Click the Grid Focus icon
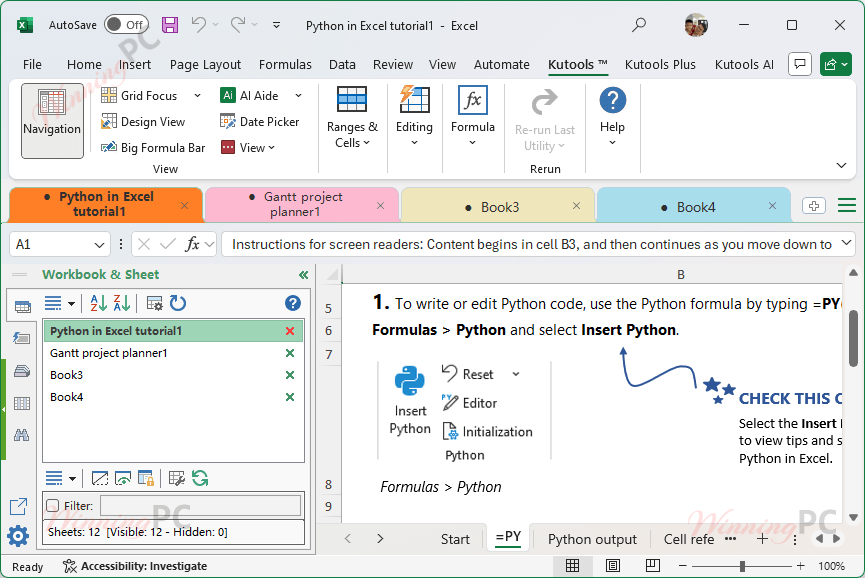This screenshot has height=578, width=865. (109, 95)
